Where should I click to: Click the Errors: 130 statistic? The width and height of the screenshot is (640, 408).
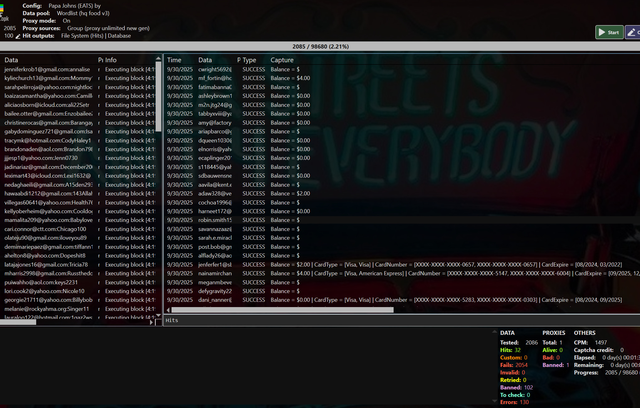[x=514, y=402]
